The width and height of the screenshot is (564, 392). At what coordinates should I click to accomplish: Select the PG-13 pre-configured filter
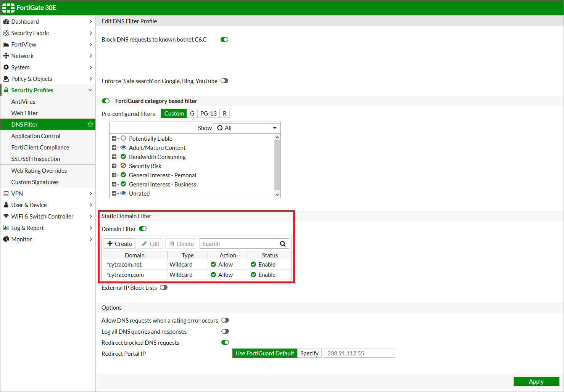click(208, 114)
